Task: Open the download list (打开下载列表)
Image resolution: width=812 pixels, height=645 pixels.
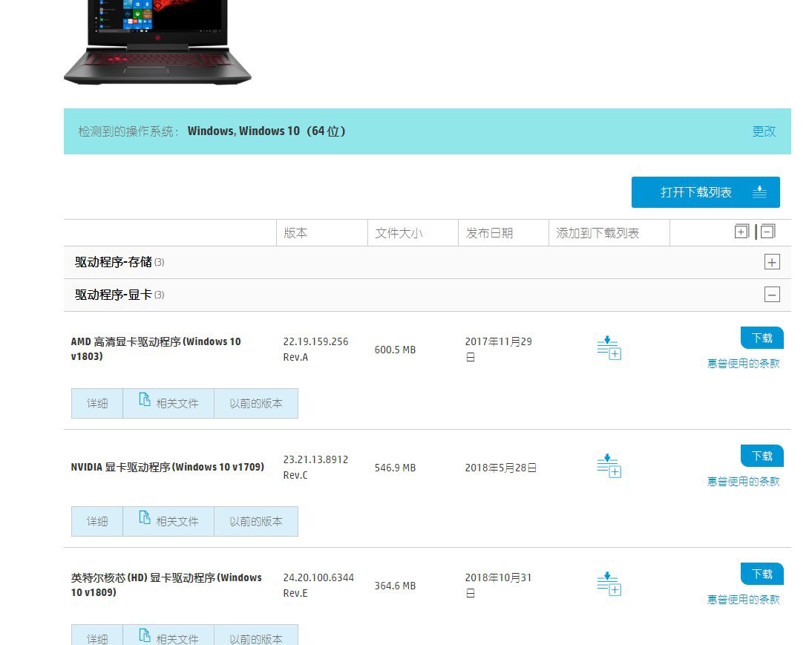Action: coord(705,192)
